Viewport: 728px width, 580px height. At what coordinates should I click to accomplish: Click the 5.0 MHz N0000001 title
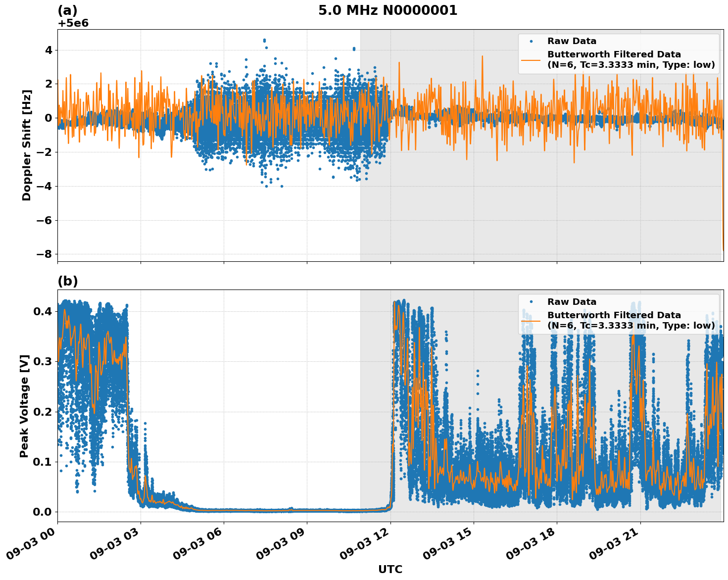388,8
